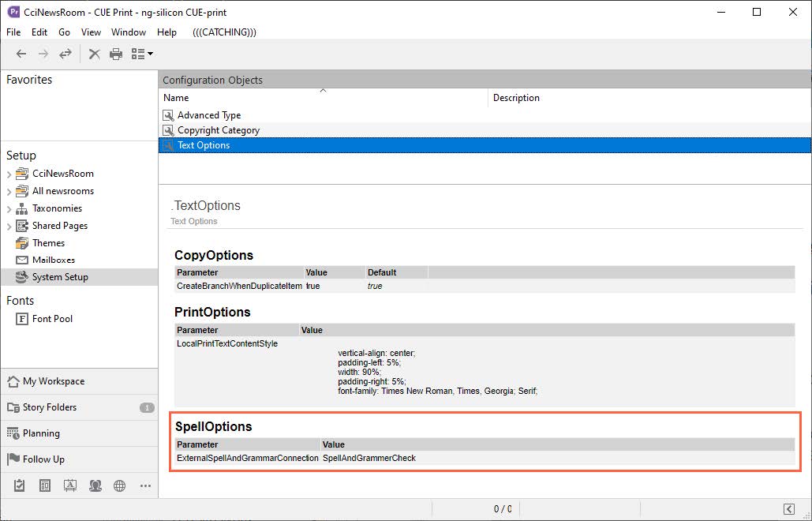Switch to the Planning section
Screen dimensions: 812x521
click(41, 433)
